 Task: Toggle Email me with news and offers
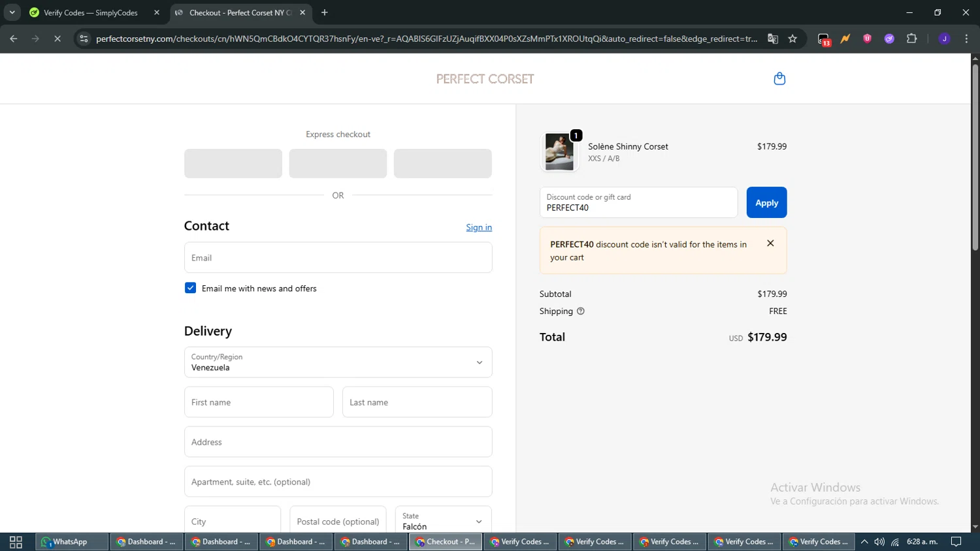click(190, 288)
